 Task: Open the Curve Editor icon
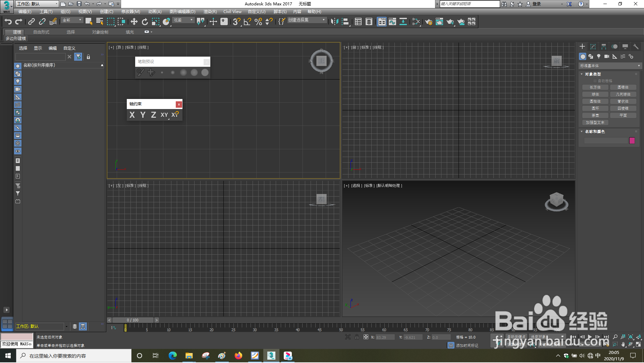(x=392, y=22)
